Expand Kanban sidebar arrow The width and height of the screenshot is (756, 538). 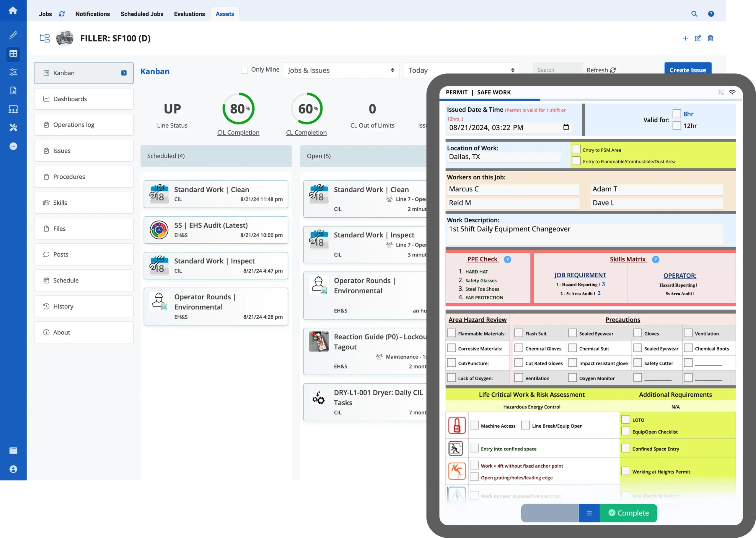124,73
